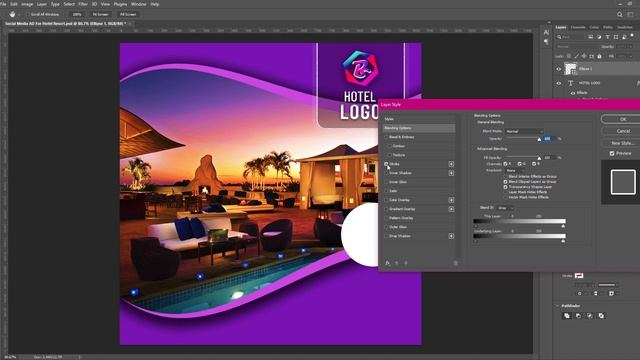Click Cancel in Layer Style dialog
Viewport: 640px width, 360px height.
623,131
